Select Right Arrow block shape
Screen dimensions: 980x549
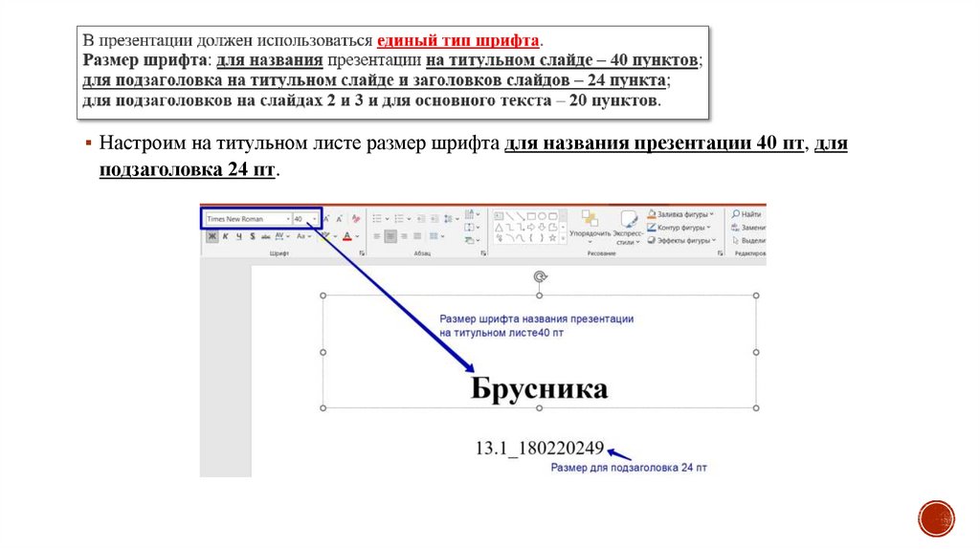tap(531, 228)
